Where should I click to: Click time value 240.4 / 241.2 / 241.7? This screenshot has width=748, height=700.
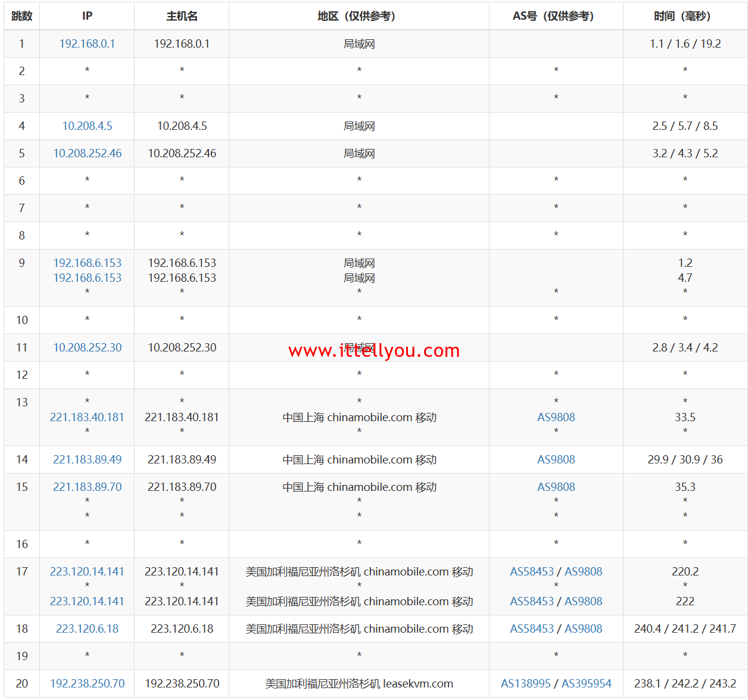point(685,629)
